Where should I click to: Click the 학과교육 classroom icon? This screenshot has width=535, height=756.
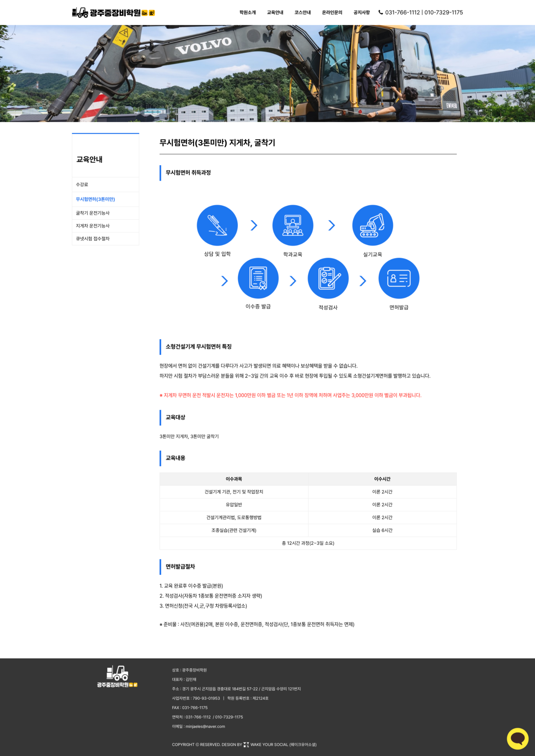pos(293,225)
